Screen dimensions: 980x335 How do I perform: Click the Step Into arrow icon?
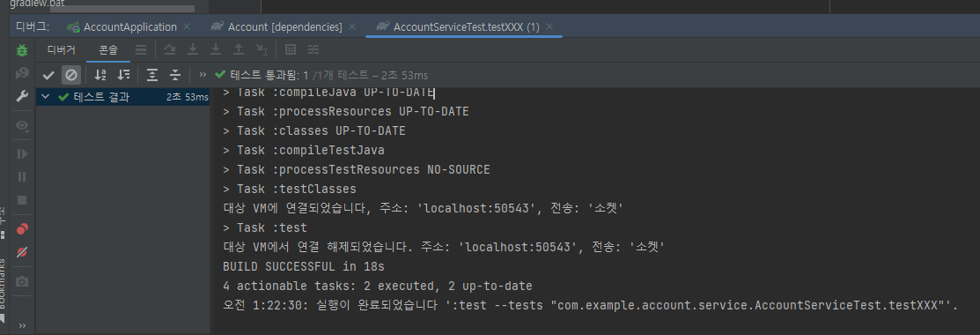coord(217,49)
